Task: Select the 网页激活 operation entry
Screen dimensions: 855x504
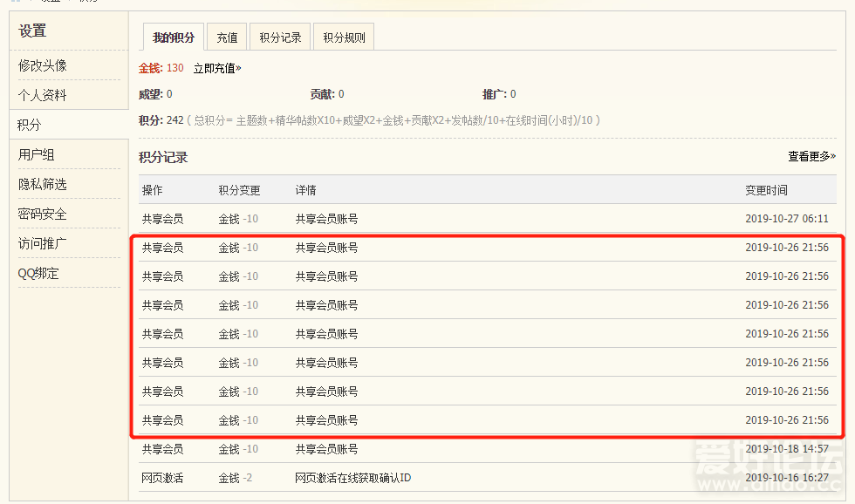Action: (x=163, y=478)
